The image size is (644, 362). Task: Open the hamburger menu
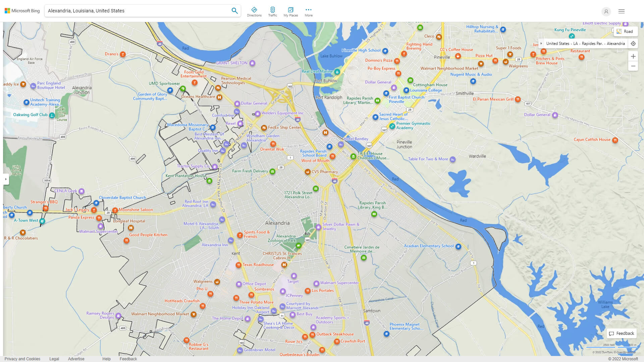(x=621, y=11)
